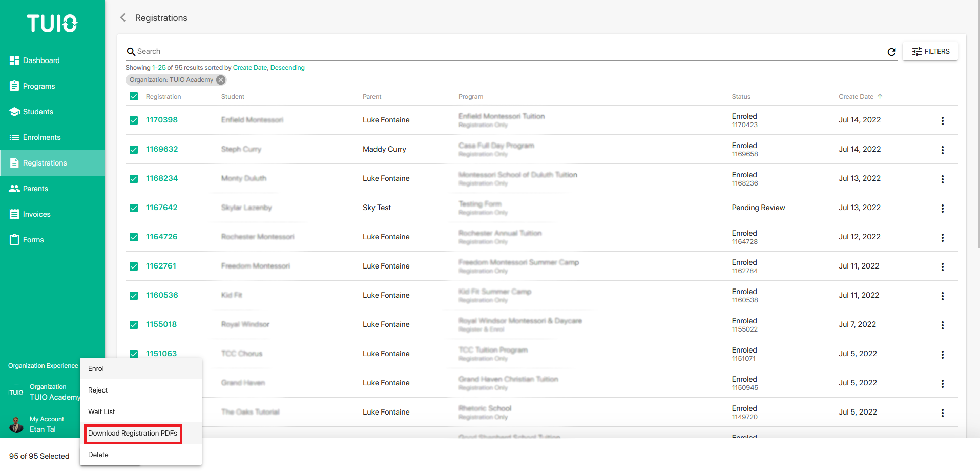Choose Enrol from the bulk menu
The width and height of the screenshot is (980, 474).
(x=141, y=368)
